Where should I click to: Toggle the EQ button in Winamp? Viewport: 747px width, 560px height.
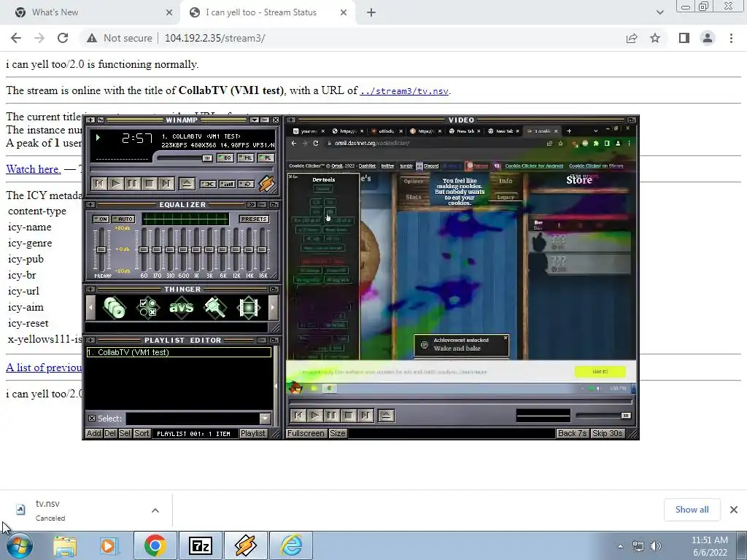(x=225, y=158)
